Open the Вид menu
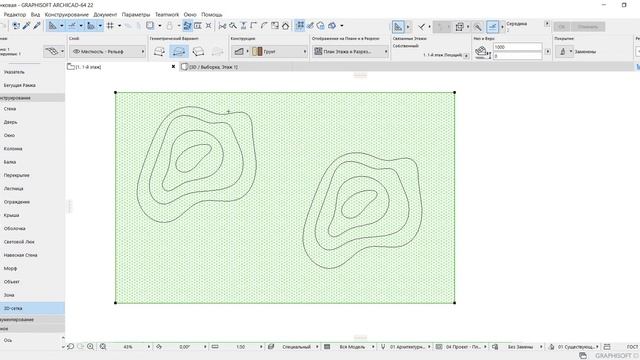Image resolution: width=640 pixels, height=360 pixels. click(x=36, y=15)
